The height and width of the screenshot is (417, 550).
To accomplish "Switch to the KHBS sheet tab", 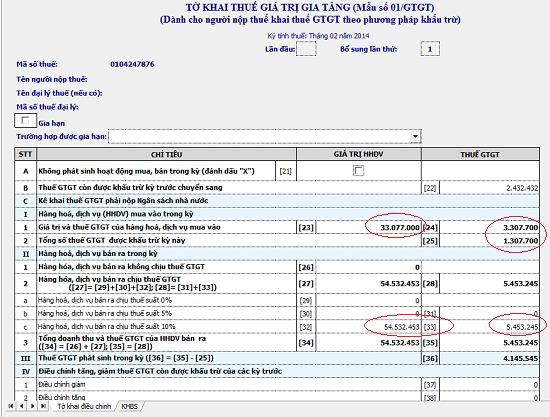I will tap(129, 406).
